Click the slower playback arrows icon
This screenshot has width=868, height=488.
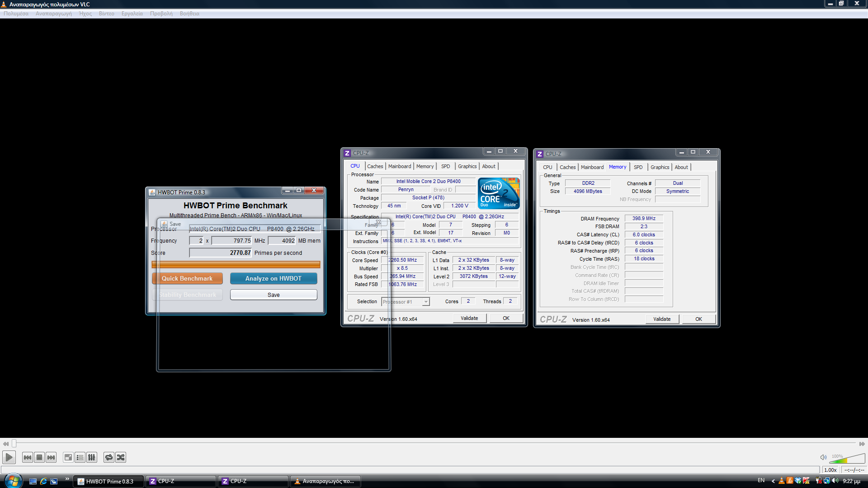coord(5,444)
